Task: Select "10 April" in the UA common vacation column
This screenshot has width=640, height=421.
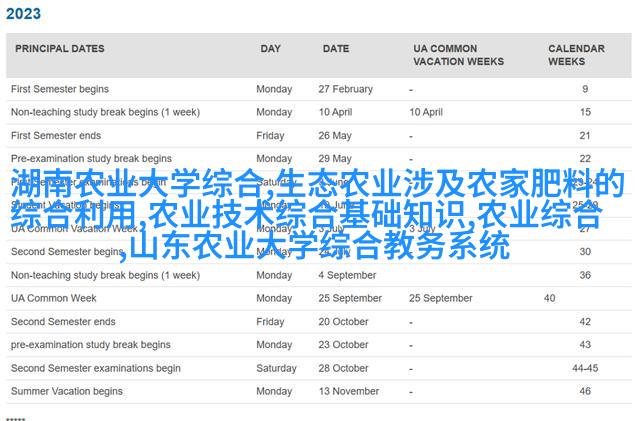Action: pos(426,112)
